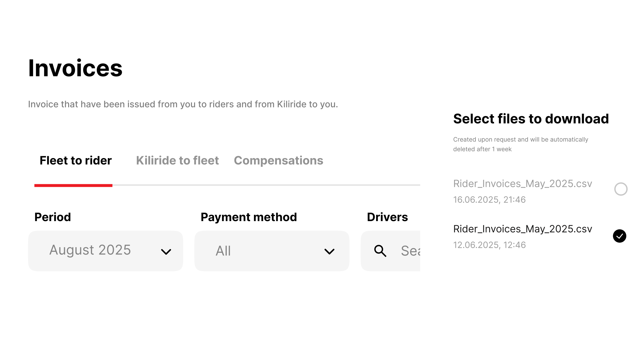Click the Drivers field label

point(387,217)
